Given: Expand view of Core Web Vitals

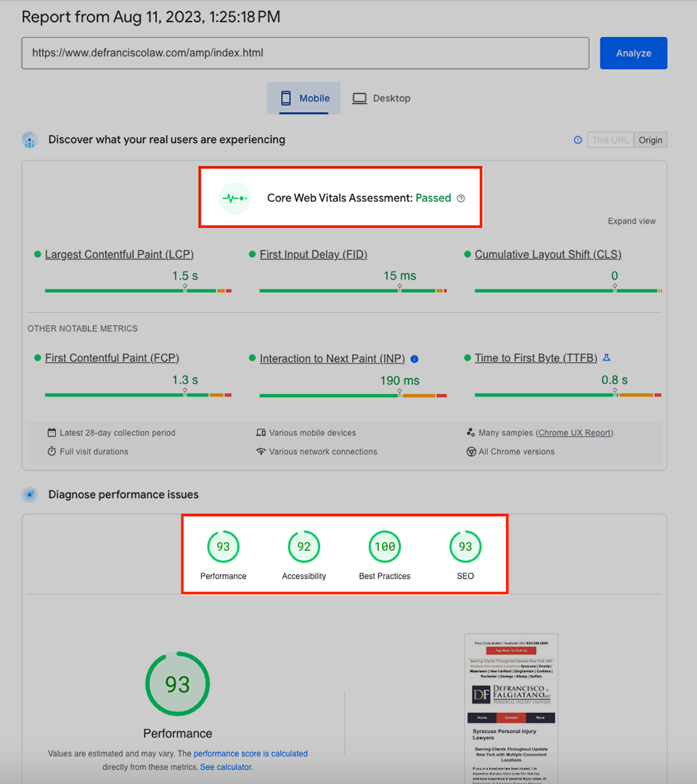Looking at the screenshot, I should pyautogui.click(x=632, y=221).
